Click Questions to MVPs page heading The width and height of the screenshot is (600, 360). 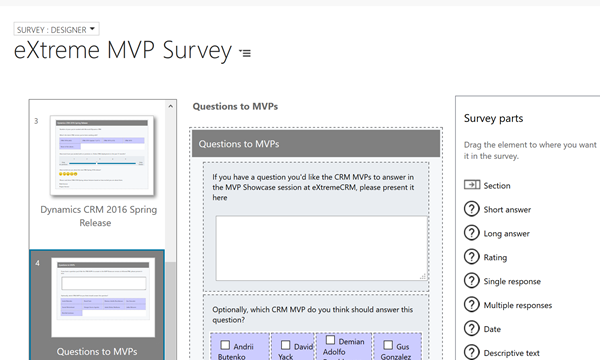click(235, 106)
